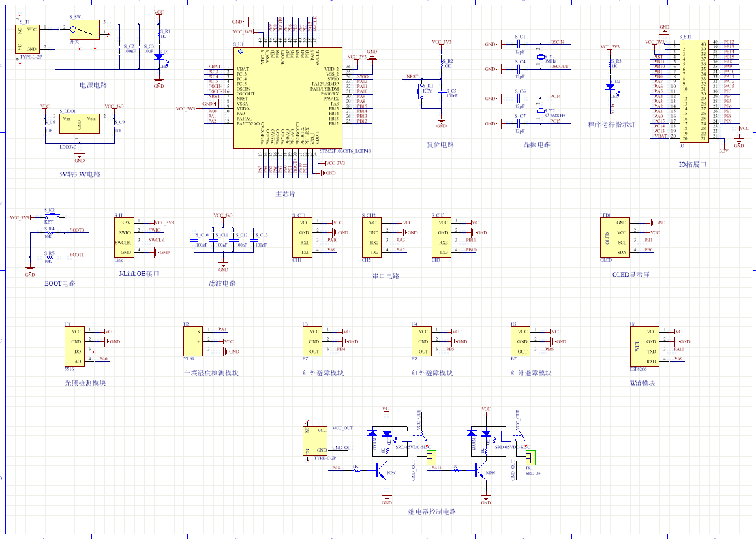Select the S_CH1 serial port connector
Screen dimensions: 756x539
pyautogui.click(x=302, y=237)
